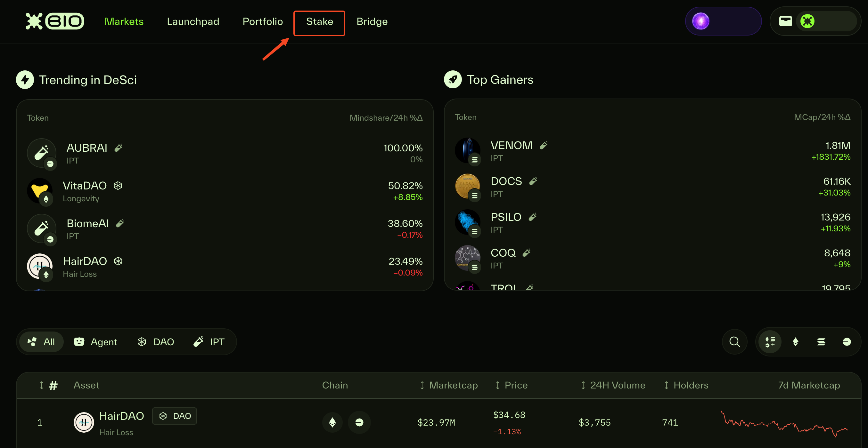Click the all-chains filter icon
Screen dimensions: 868x448
point(770,342)
